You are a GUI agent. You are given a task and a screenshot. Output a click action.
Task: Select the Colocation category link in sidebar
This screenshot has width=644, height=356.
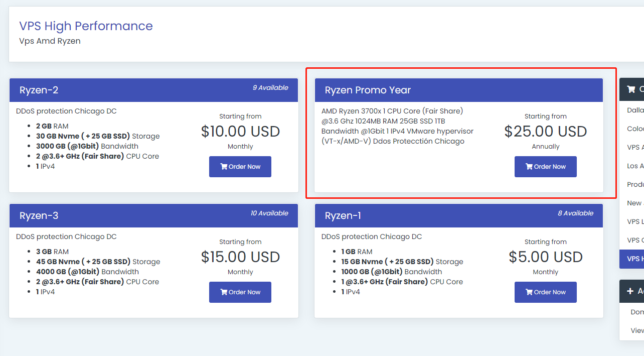(635, 129)
